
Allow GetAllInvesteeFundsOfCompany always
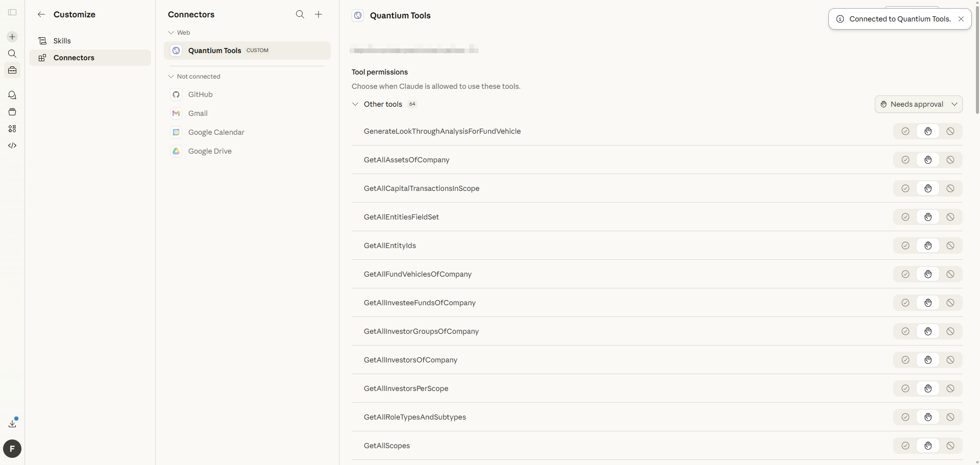[905, 303]
